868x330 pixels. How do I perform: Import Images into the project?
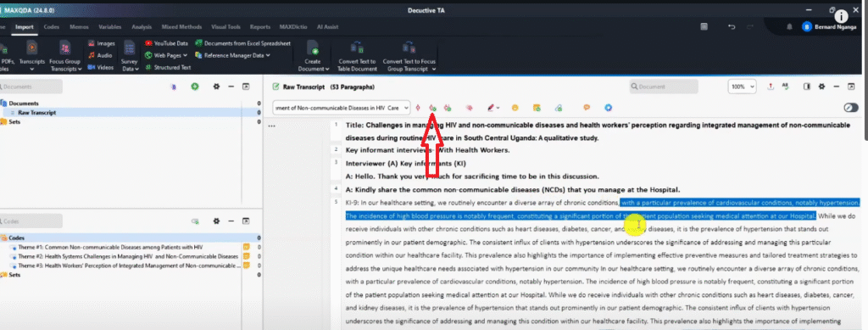tap(102, 43)
